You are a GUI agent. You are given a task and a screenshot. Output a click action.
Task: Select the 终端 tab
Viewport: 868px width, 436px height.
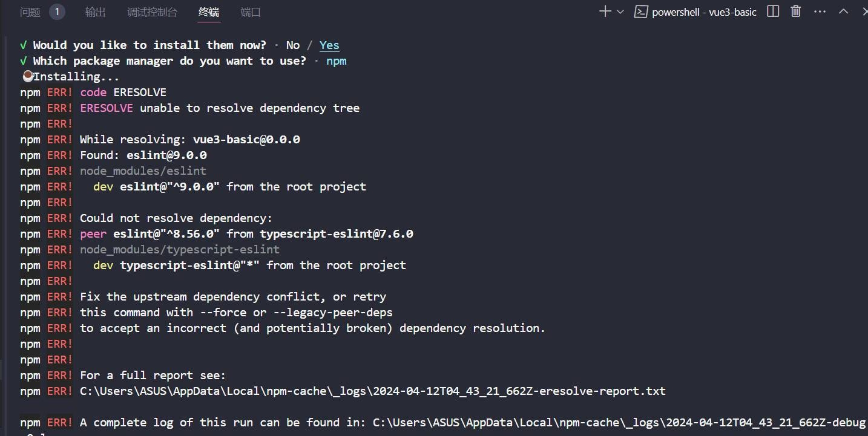pyautogui.click(x=209, y=12)
